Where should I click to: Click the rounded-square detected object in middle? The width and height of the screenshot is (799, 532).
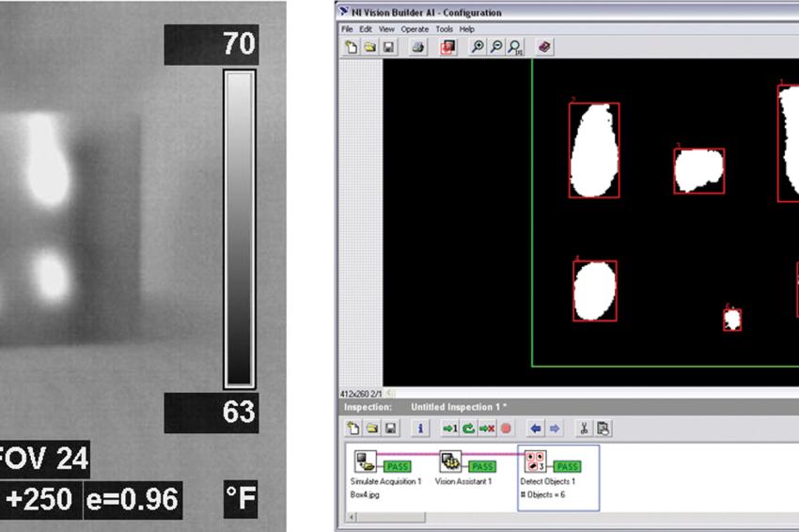pos(699,171)
